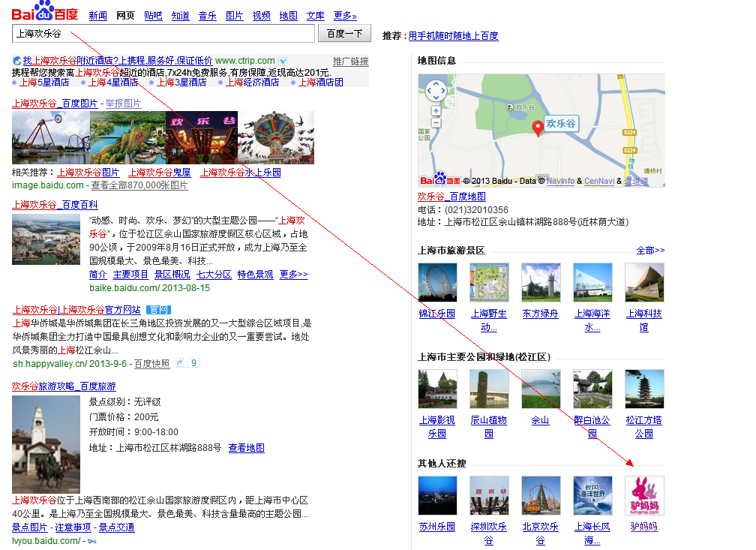Open the 图片 tab

234,16
